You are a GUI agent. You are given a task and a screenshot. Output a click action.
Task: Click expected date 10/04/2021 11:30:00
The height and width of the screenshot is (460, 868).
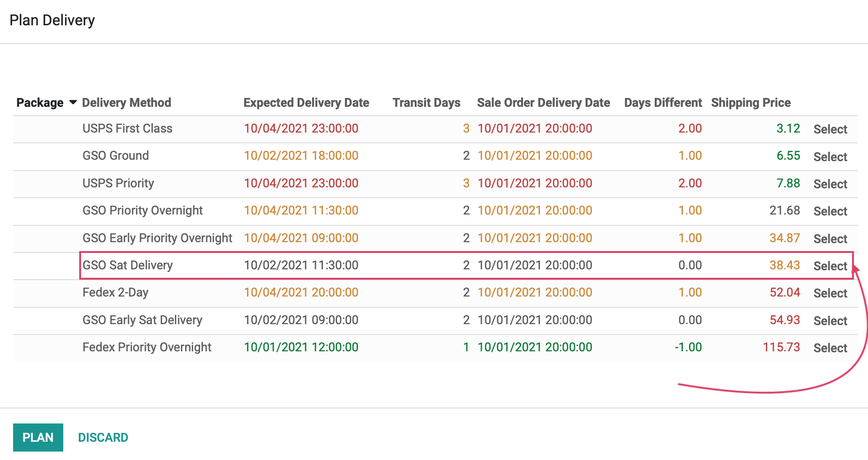tap(301, 210)
